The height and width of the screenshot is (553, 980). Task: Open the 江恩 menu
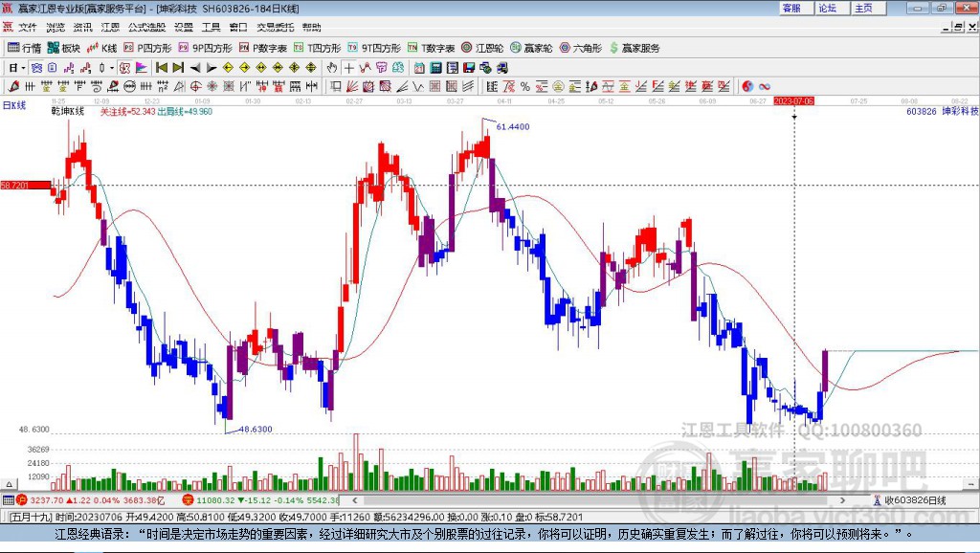pos(110,27)
